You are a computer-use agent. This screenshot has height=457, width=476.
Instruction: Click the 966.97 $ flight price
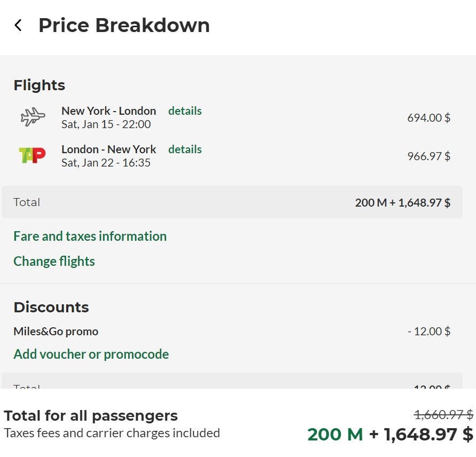tap(429, 156)
